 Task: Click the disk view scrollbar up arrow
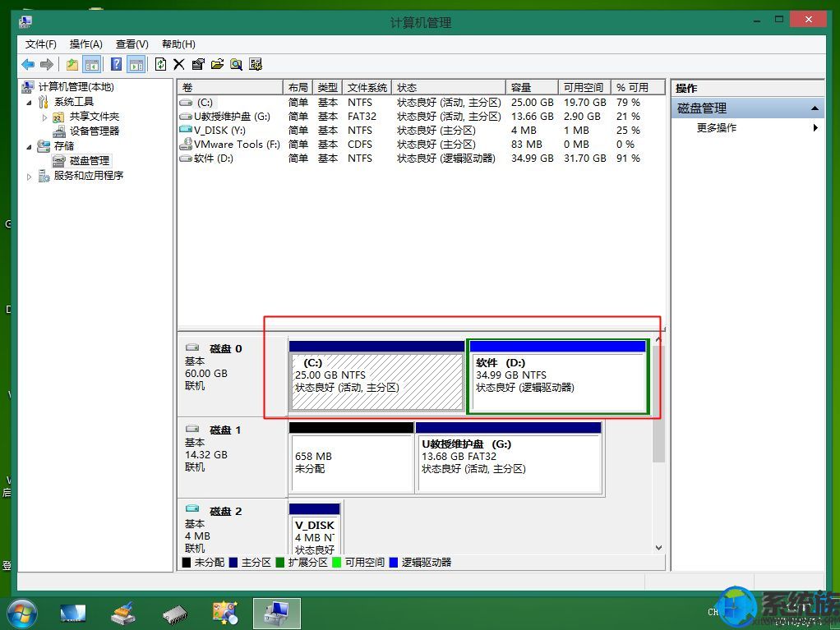[658, 340]
